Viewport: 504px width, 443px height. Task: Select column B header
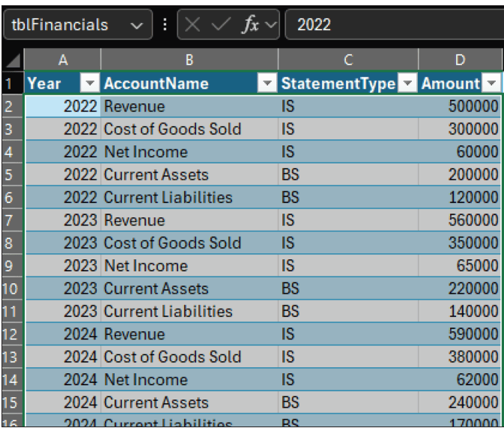pos(189,60)
